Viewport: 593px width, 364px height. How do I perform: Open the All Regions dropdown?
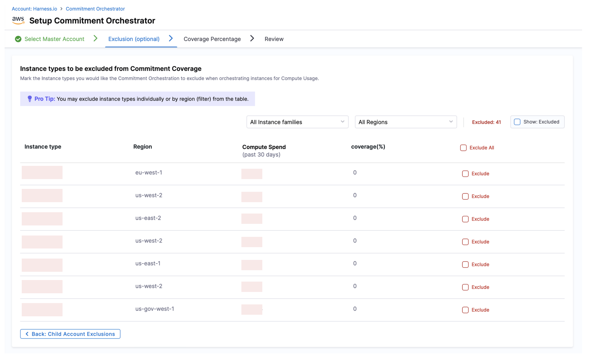coord(405,122)
